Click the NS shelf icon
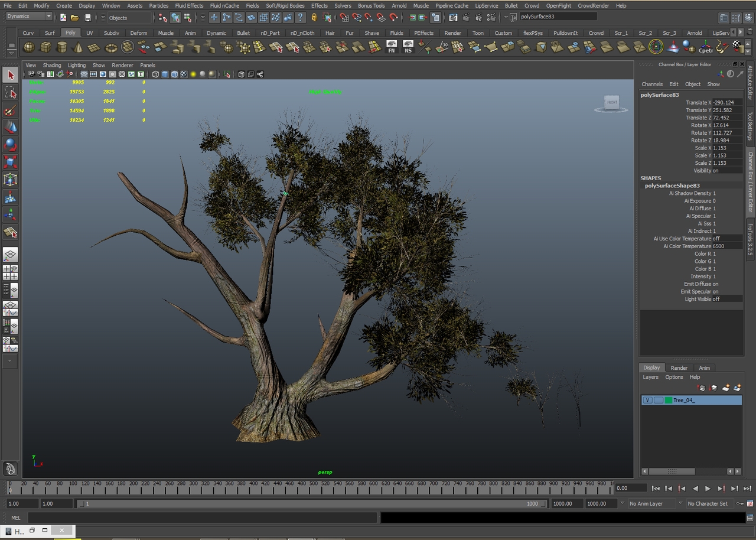Image resolution: width=756 pixels, height=540 pixels. click(x=408, y=47)
